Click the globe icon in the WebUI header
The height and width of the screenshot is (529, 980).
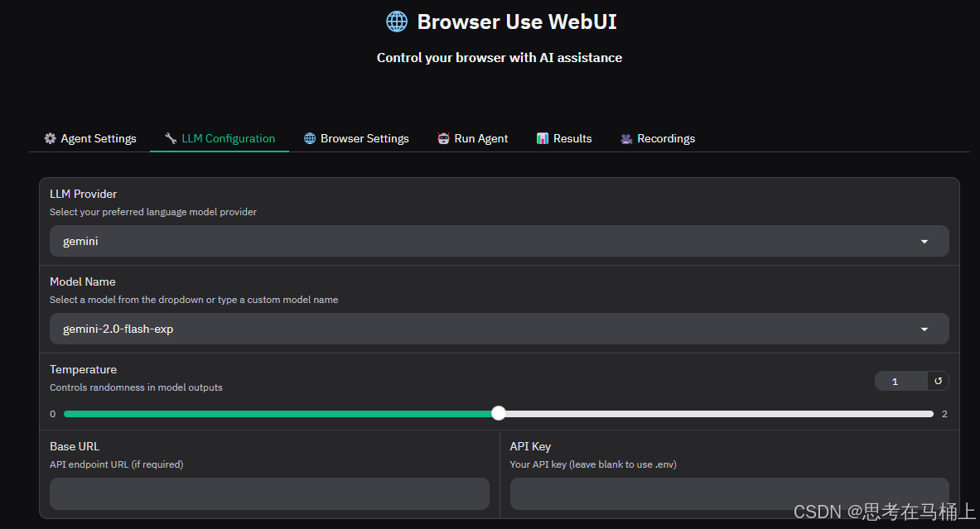396,22
